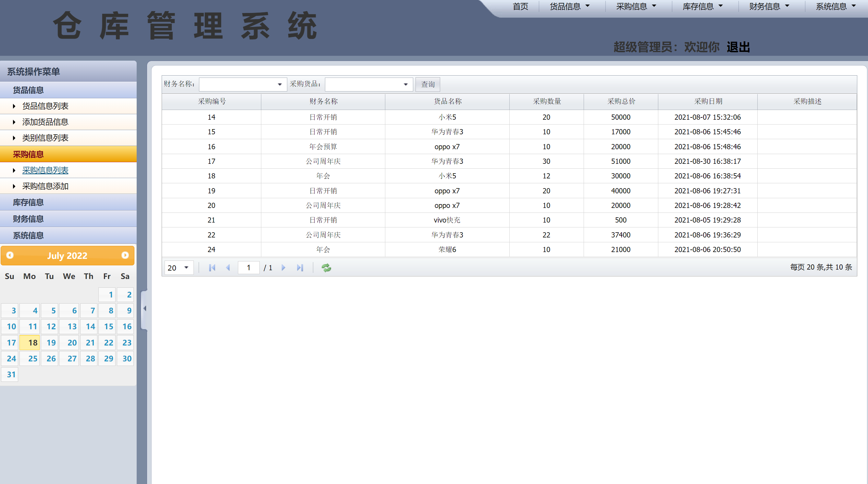
Task: Open the 采购货品 dropdown arrow
Action: click(405, 84)
